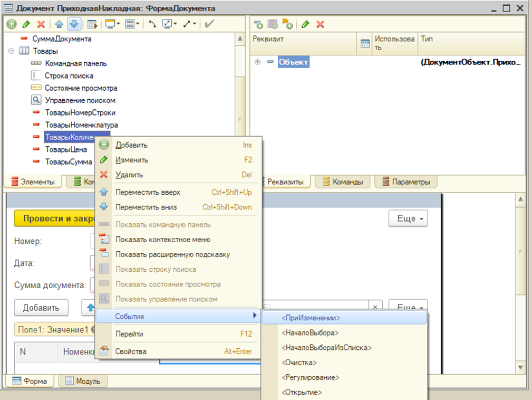This screenshot has width=532, height=400.
Task: Choose Показать расширенную подсказку entry
Action: [178, 254]
